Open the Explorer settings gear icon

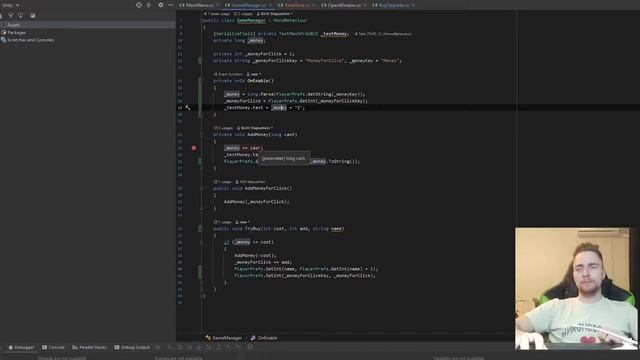coord(161,5)
